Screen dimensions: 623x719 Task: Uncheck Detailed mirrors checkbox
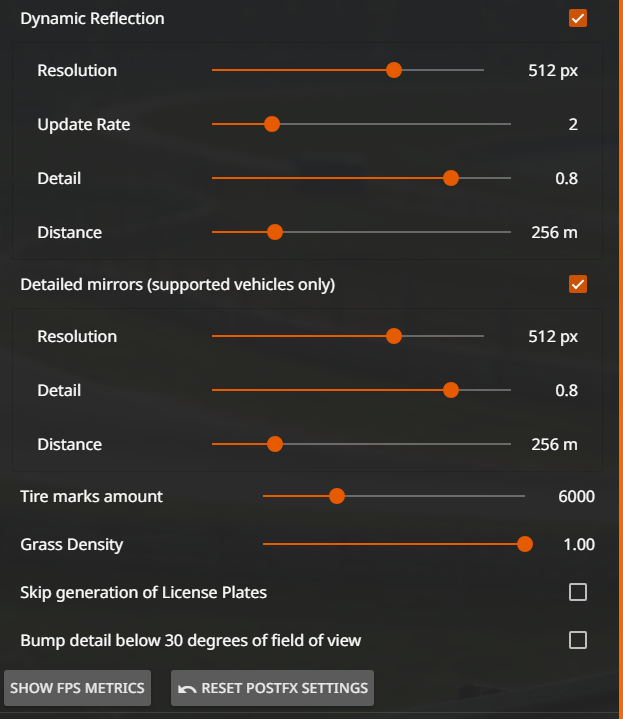[578, 284]
